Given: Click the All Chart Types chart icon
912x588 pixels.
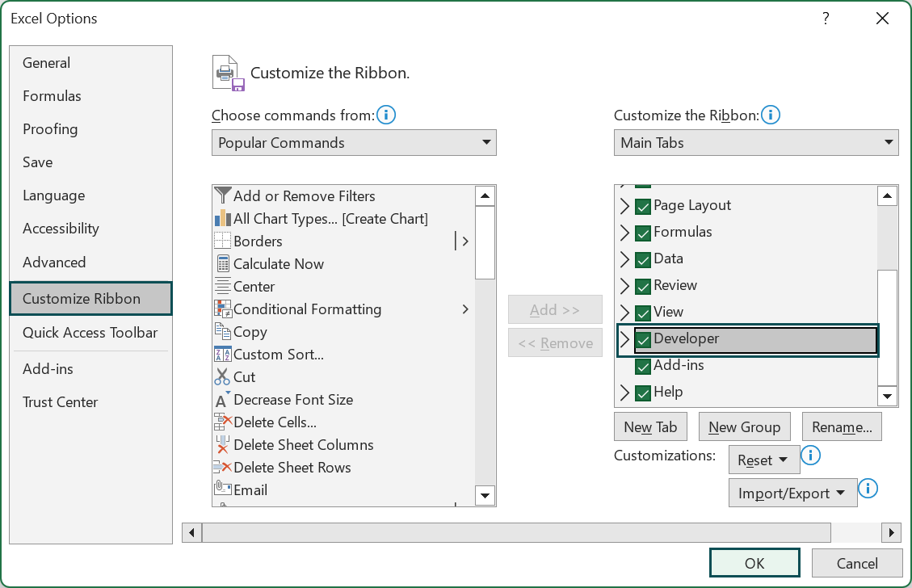Looking at the screenshot, I should tap(223, 219).
